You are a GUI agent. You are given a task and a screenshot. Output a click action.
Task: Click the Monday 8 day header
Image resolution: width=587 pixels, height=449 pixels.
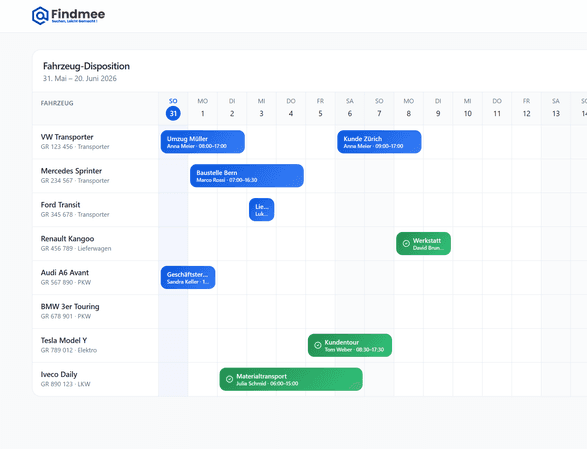coord(408,108)
